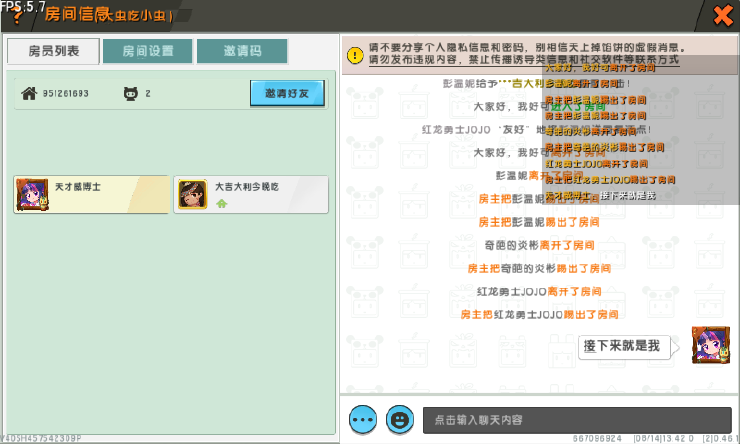Screen dimensions: 740x444
Task: Click the sender avatar beside chat bubble
Action: coord(710,345)
